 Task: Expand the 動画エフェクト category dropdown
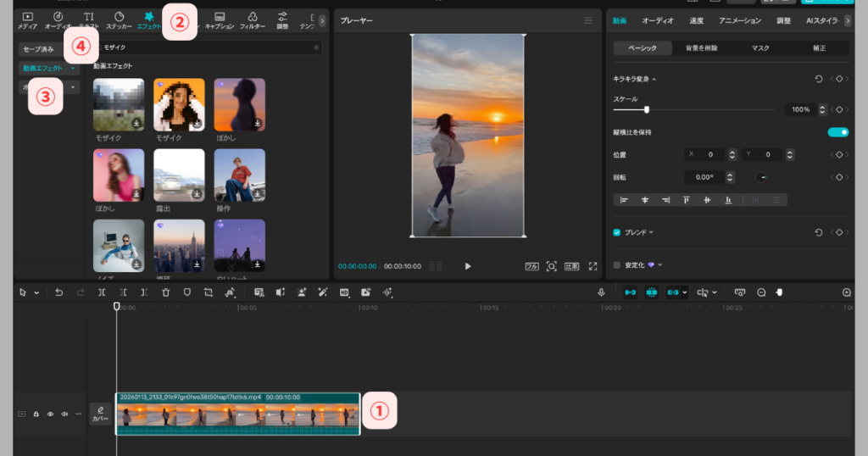[74, 68]
